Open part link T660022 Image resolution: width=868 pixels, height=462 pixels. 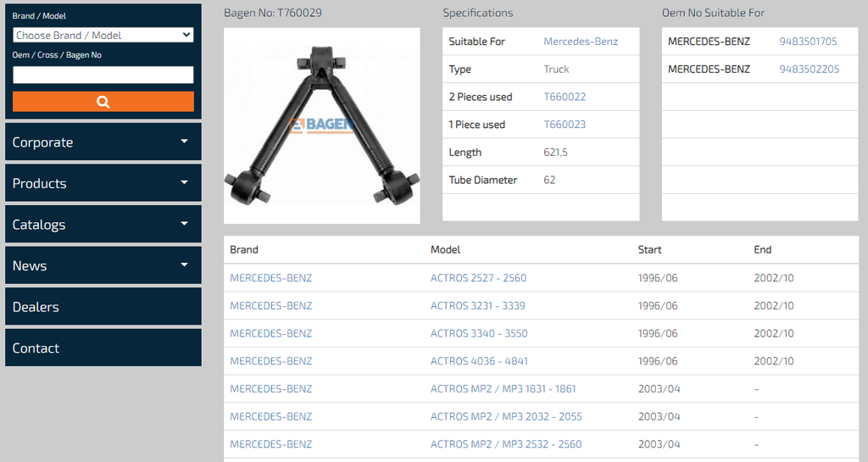[565, 97]
